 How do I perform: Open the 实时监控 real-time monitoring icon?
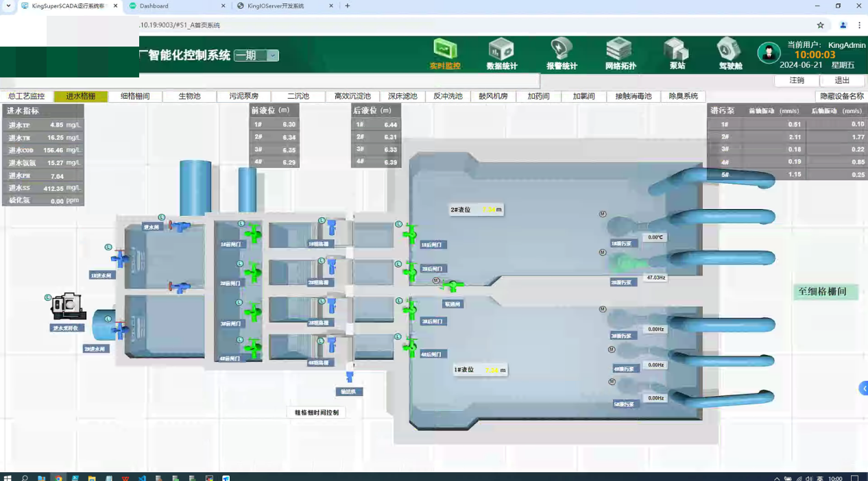(x=445, y=49)
